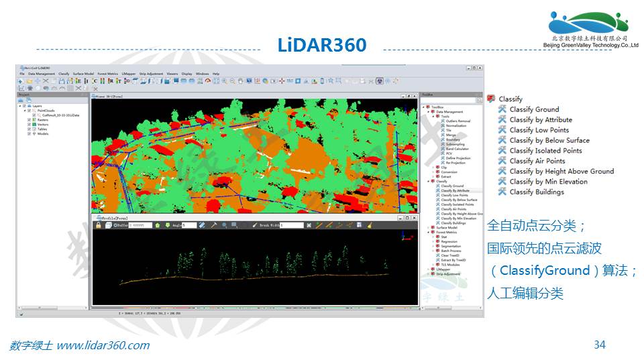Screen dimensions: 644x362
Task: Open the File menu
Action: pyautogui.click(x=21, y=74)
